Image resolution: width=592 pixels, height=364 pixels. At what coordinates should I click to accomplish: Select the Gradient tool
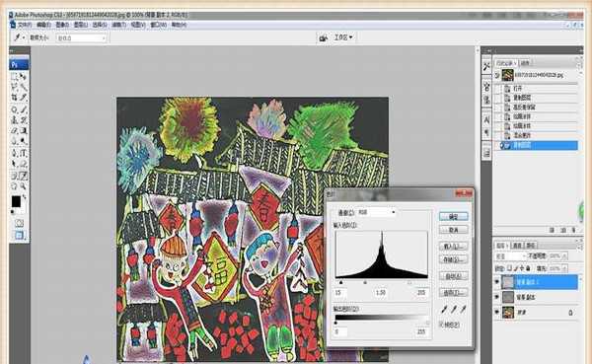click(x=23, y=130)
